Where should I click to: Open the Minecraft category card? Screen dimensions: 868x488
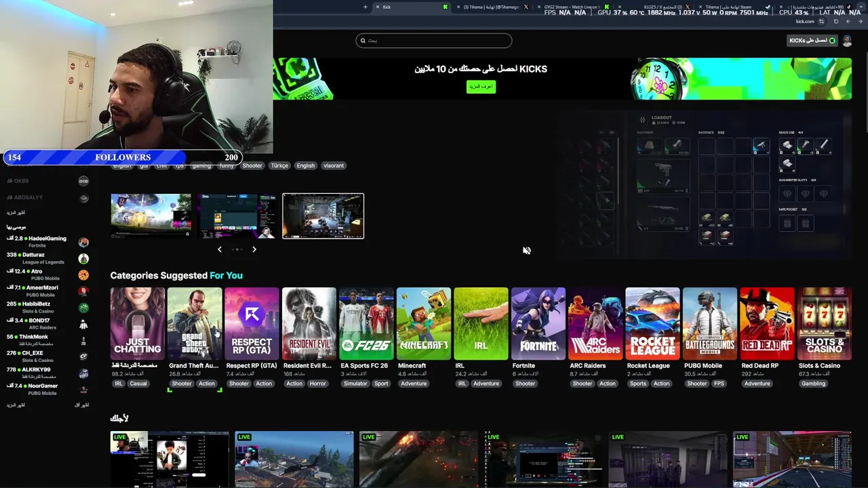coord(424,324)
